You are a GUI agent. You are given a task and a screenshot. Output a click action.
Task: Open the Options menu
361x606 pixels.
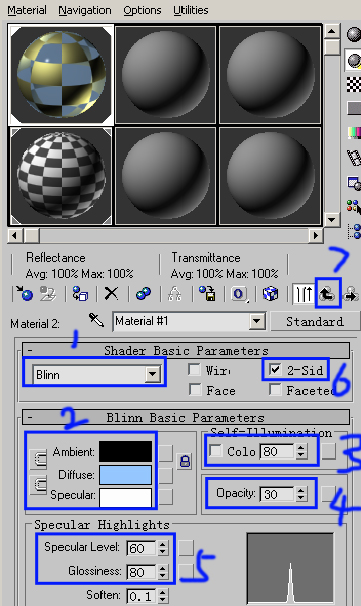(x=142, y=10)
